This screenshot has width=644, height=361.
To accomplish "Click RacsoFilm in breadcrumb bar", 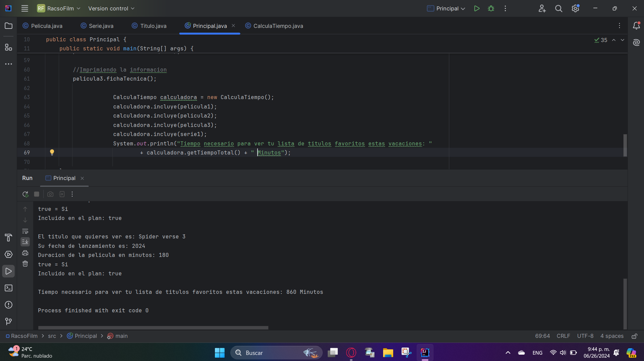I will [21, 336].
